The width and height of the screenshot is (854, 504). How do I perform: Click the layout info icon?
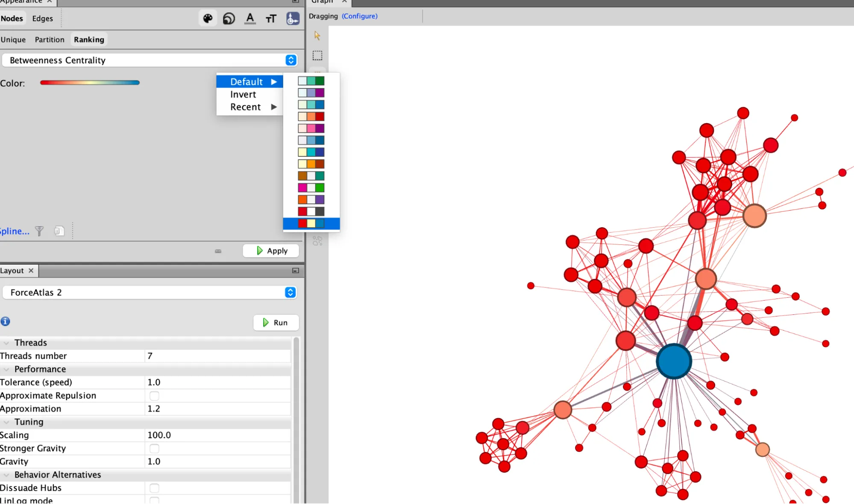tap(6, 322)
